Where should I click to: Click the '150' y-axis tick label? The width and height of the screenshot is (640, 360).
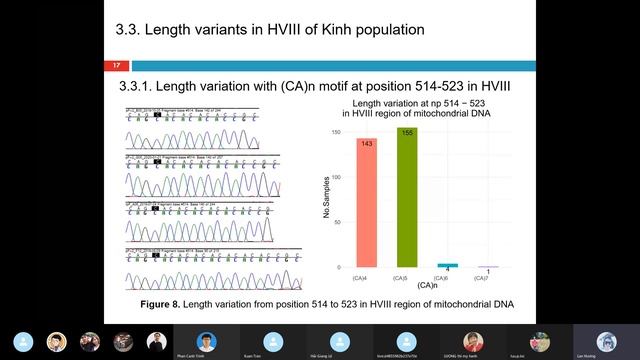point(336,132)
